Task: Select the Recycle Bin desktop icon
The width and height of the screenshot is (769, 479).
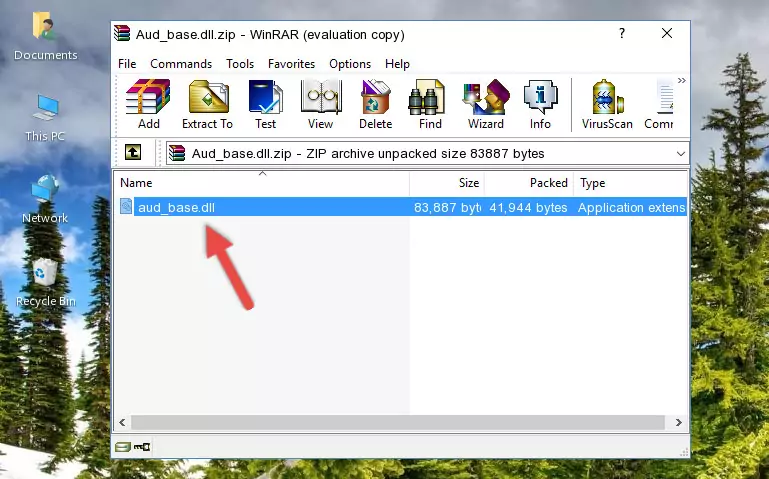Action: tap(45, 283)
